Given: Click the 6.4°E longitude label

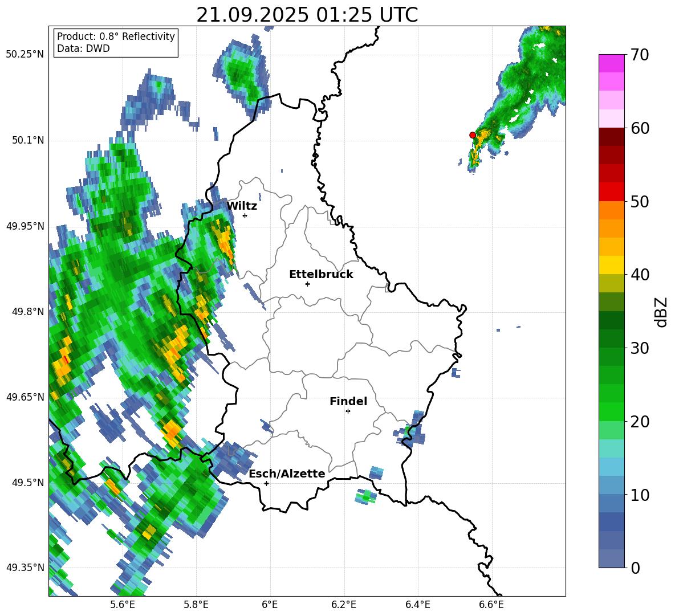Looking at the screenshot, I should tap(417, 605).
